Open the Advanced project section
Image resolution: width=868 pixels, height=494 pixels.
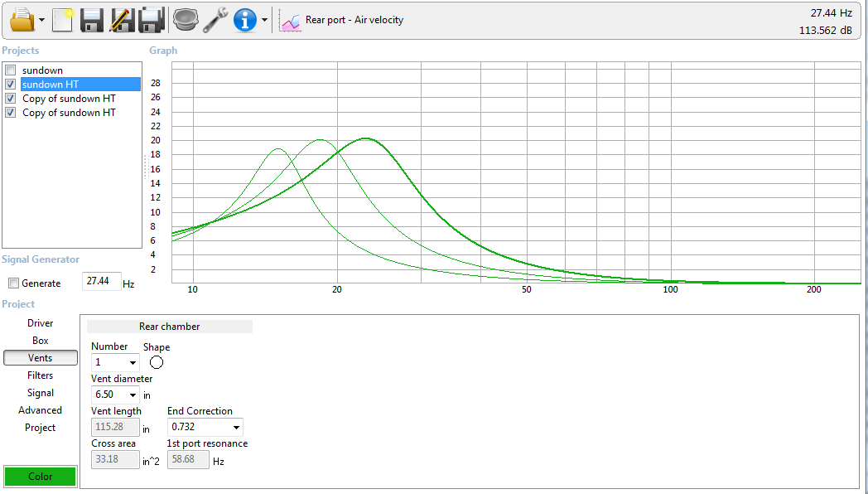[41, 410]
